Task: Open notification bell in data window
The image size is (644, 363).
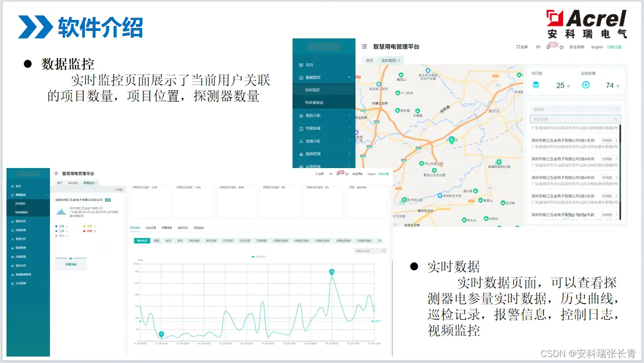Action: click(338, 174)
